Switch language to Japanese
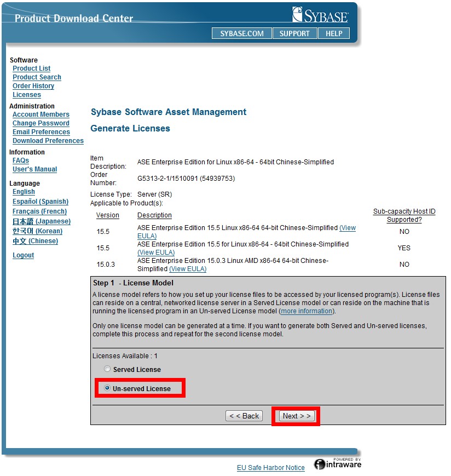This screenshot has width=451, height=476. coord(42,221)
